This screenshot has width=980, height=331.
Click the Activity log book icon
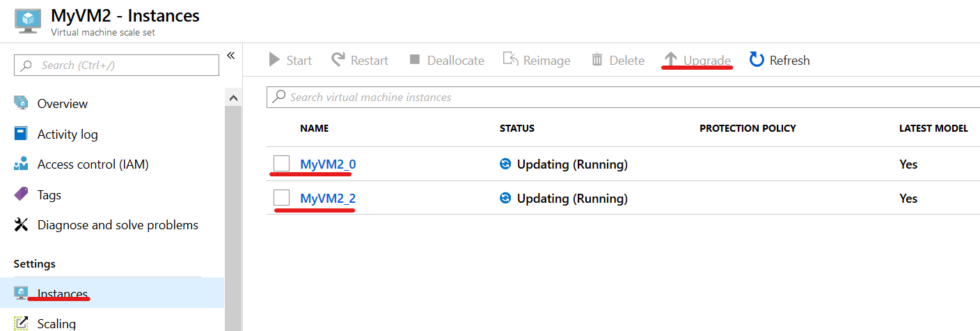pos(22,134)
